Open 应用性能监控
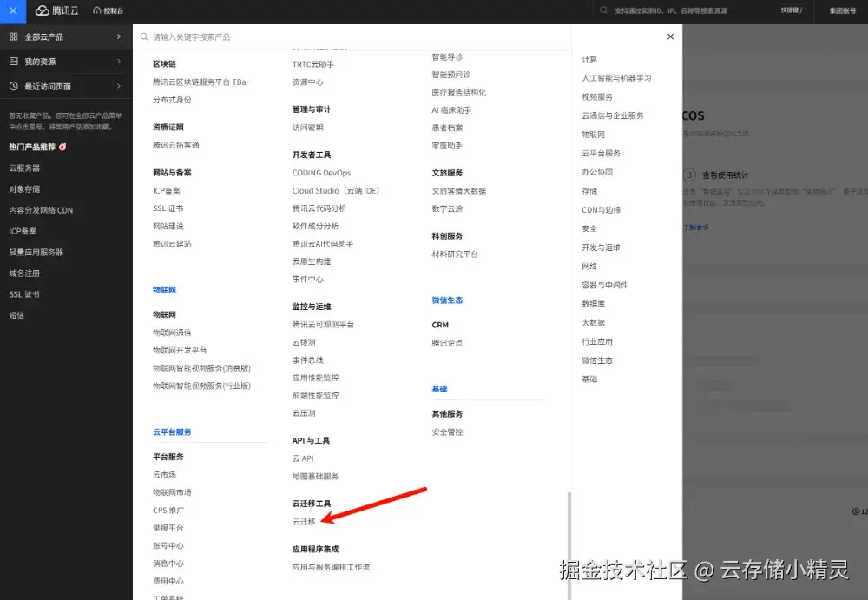The height and width of the screenshot is (600, 868). tap(316, 378)
